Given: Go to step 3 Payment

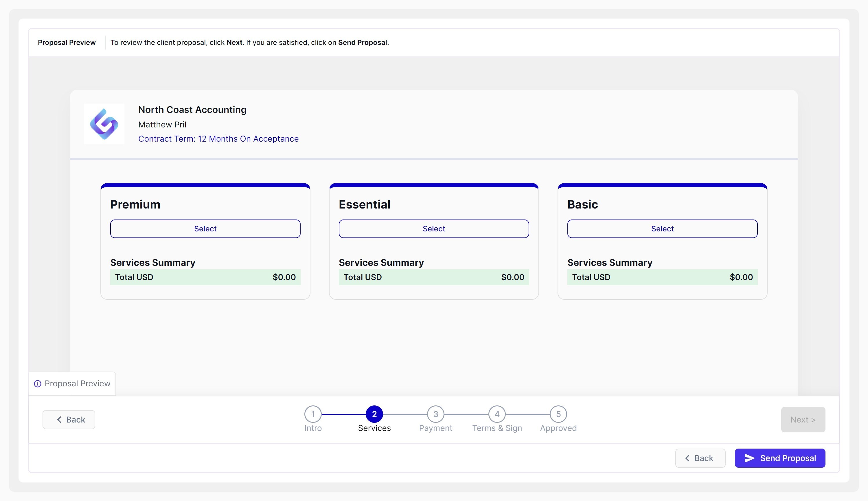Looking at the screenshot, I should tap(435, 414).
